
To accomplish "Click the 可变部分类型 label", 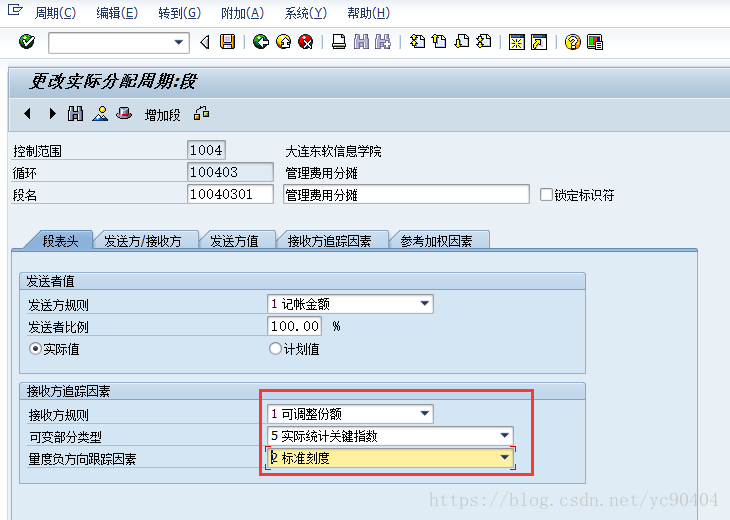I will click(65, 437).
